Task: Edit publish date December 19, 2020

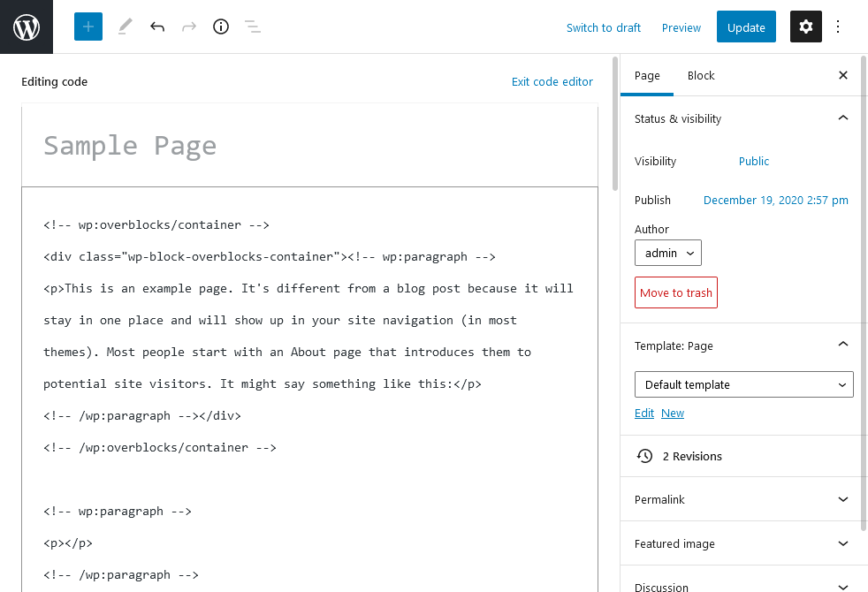Action: click(775, 200)
